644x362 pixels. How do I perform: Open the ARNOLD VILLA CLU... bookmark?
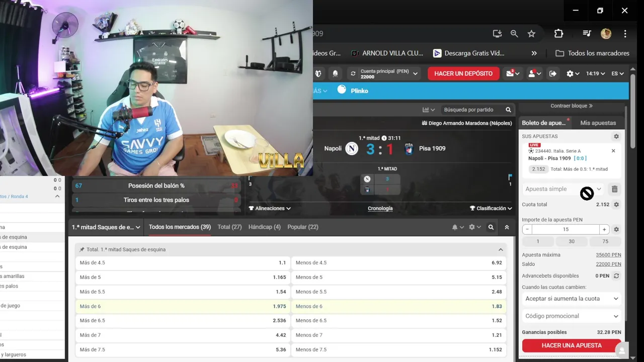[x=387, y=53]
